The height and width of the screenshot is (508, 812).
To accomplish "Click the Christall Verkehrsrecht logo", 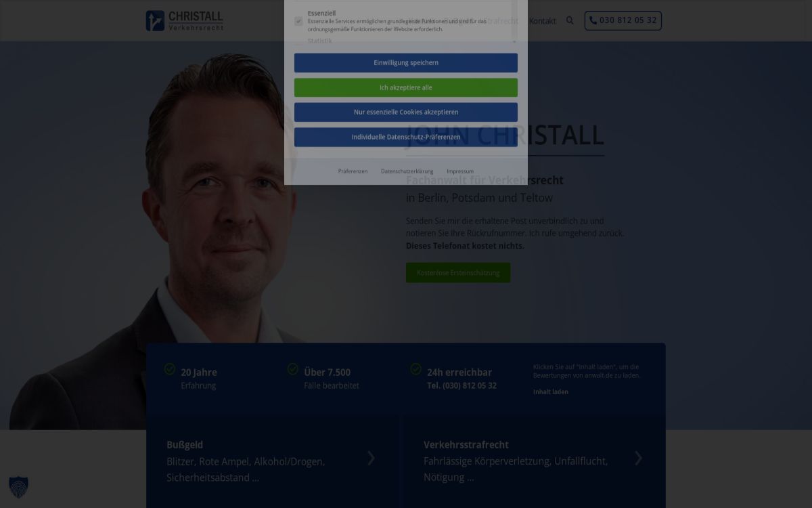I will point(185,20).
